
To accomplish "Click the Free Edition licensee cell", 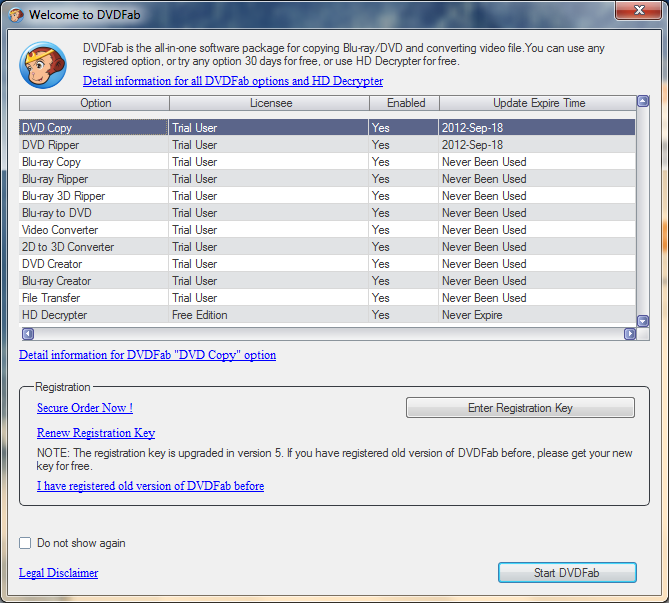I will [269, 315].
